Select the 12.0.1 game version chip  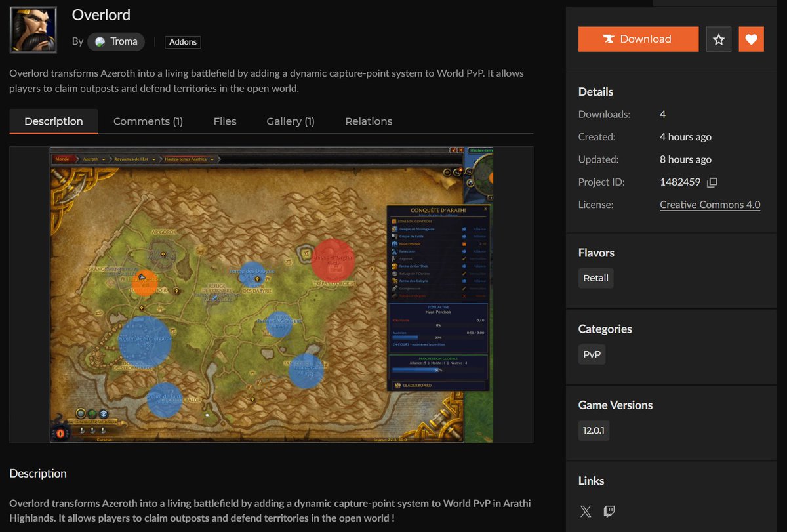coord(594,431)
